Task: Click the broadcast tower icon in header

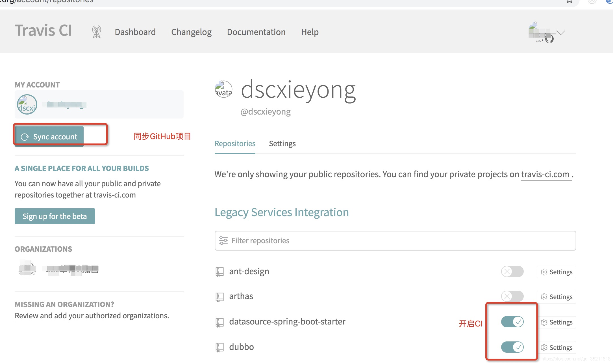Action: [x=96, y=32]
